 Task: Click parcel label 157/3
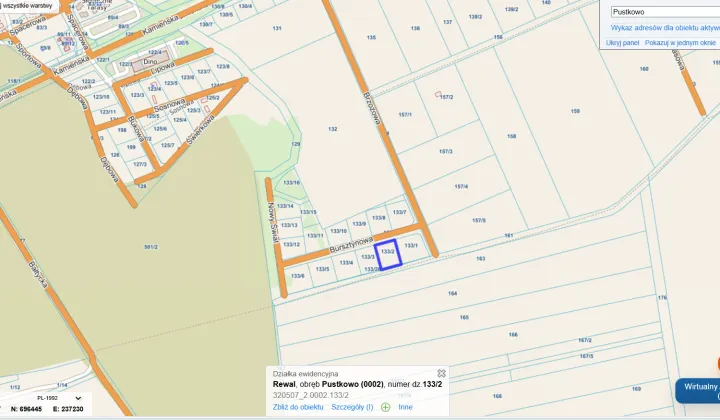point(445,151)
